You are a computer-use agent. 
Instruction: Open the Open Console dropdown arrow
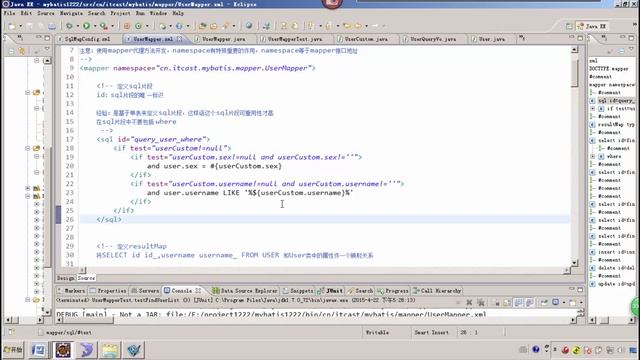581,302
